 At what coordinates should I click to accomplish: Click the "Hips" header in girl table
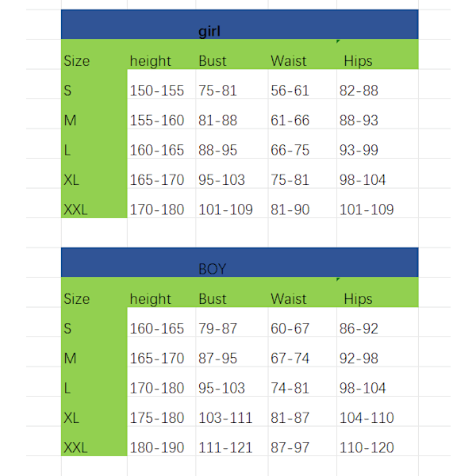click(358, 61)
